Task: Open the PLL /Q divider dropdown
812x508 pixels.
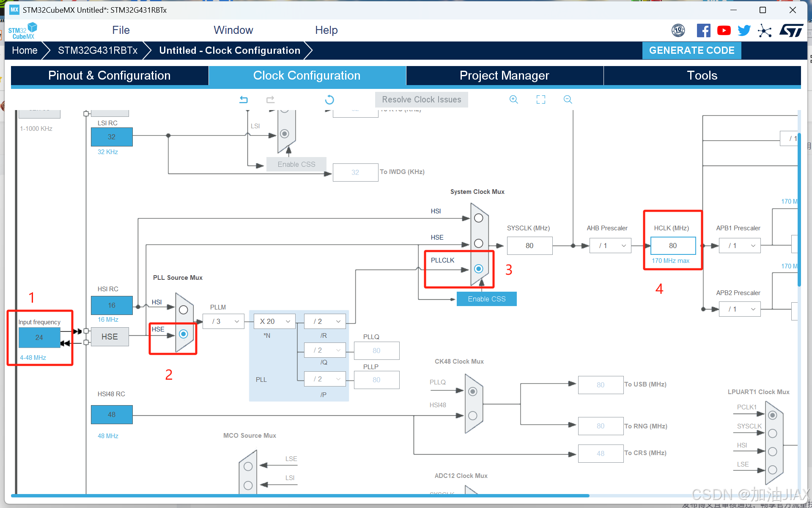Action: 325,350
